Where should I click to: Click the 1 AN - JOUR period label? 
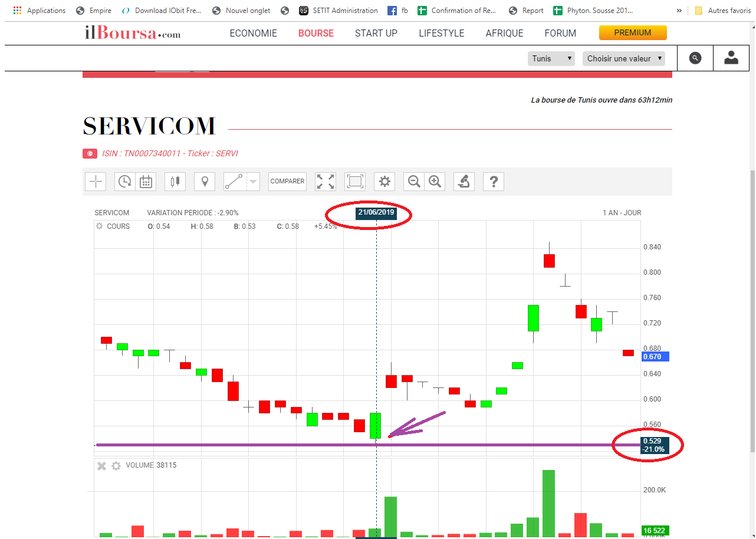(x=622, y=213)
